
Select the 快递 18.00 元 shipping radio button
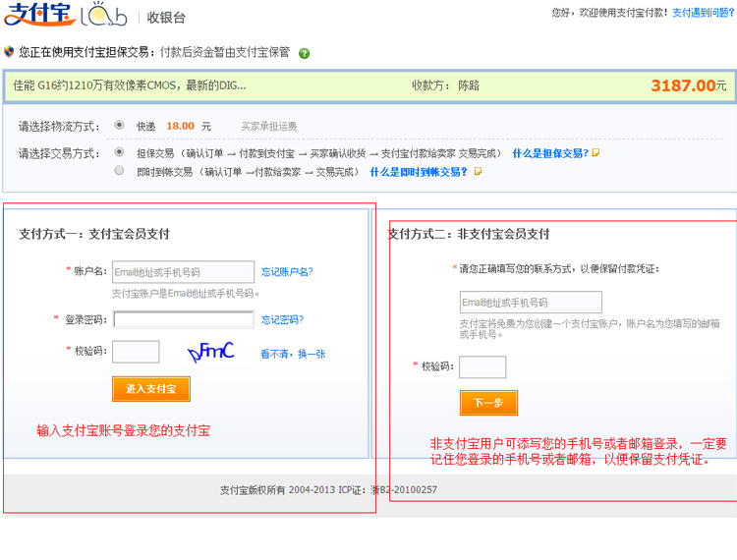(119, 125)
